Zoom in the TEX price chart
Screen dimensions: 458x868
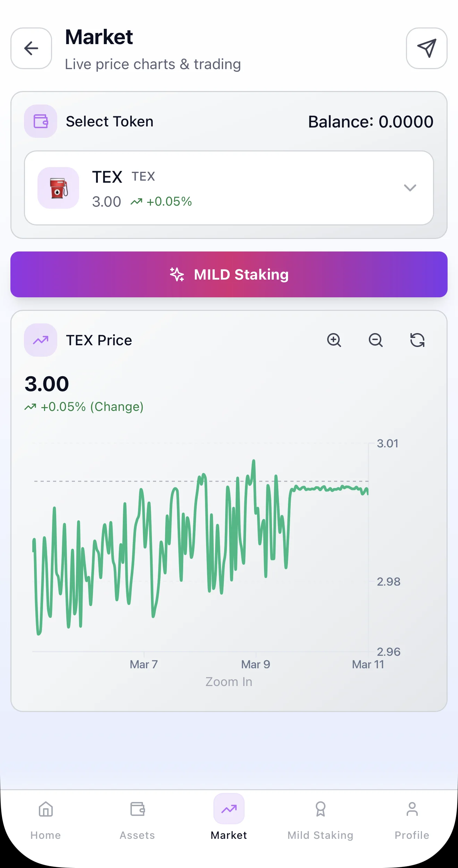334,340
